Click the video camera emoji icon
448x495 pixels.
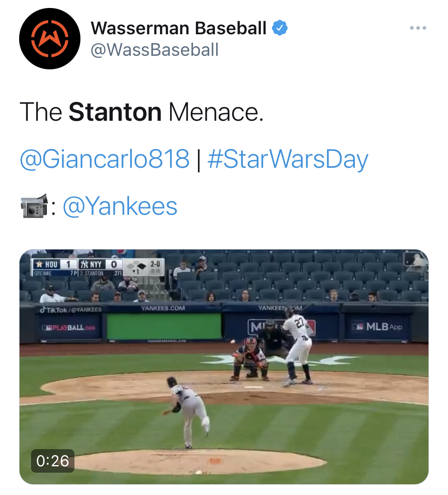34,206
